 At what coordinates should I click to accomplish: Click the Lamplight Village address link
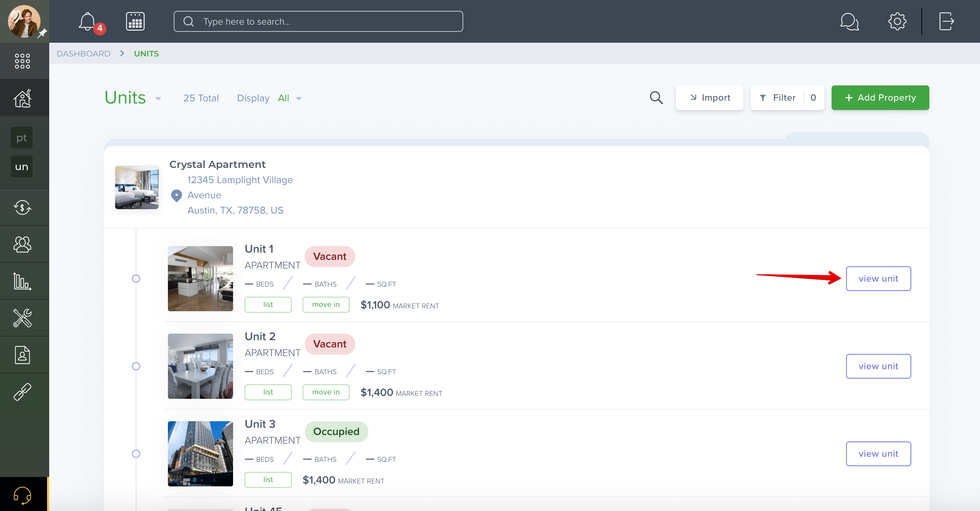click(240, 195)
